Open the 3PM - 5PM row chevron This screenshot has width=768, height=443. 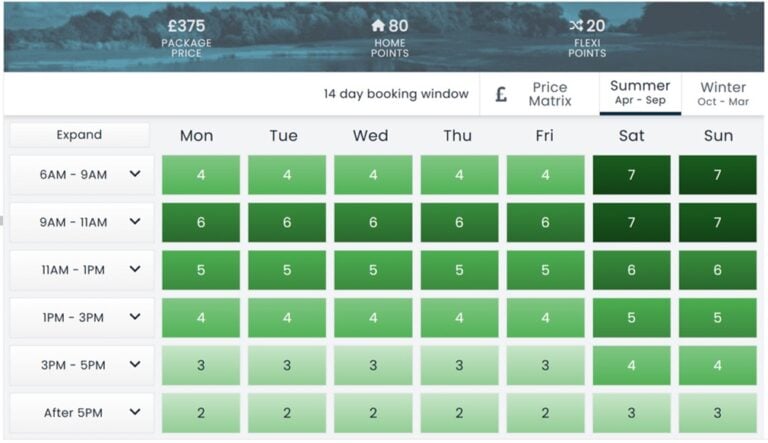(135, 366)
